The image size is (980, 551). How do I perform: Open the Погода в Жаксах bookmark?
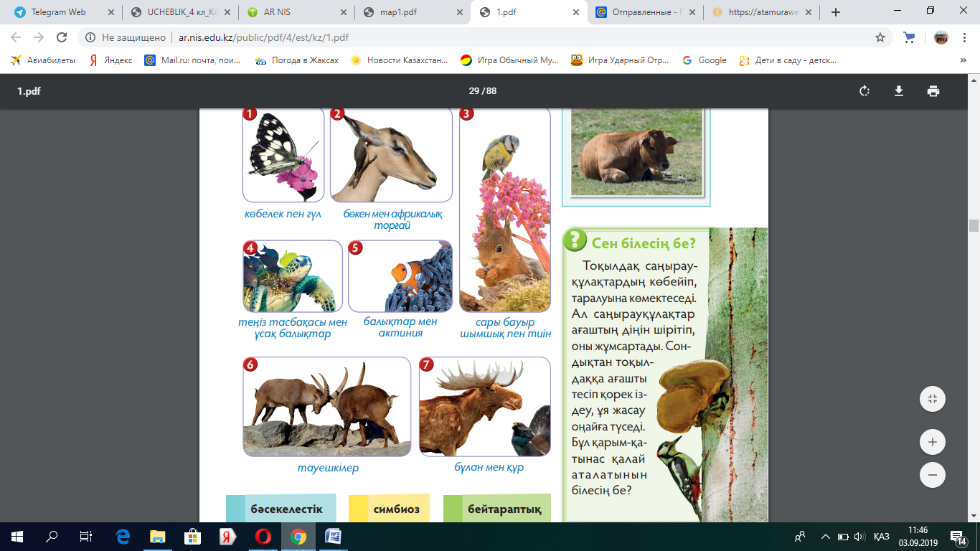pyautogui.click(x=297, y=61)
